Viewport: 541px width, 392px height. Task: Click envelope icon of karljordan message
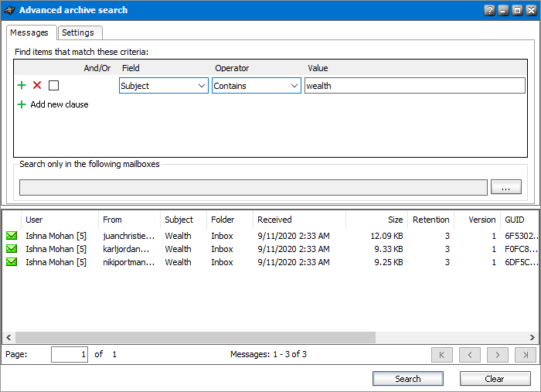click(x=12, y=249)
